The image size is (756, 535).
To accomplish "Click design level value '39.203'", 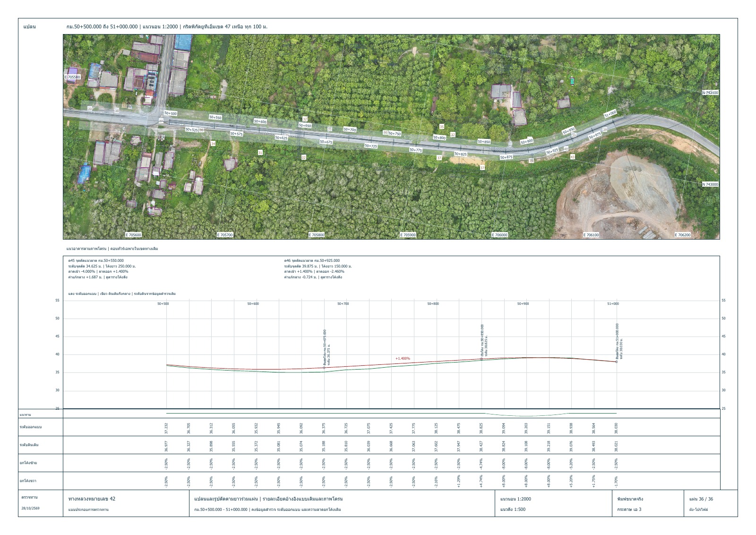I will click(526, 429).
